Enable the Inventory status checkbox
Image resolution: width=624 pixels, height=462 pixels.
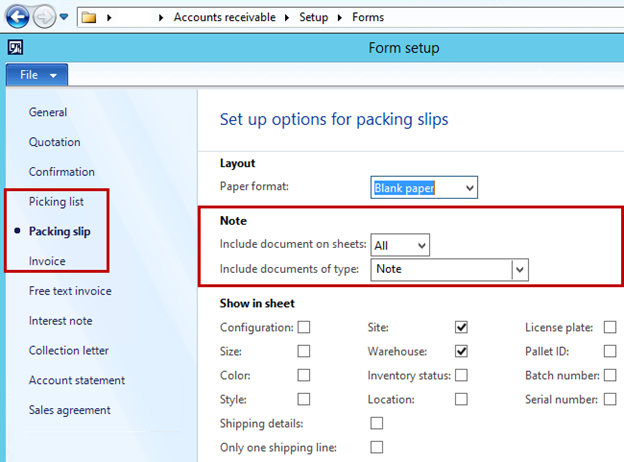click(x=461, y=375)
